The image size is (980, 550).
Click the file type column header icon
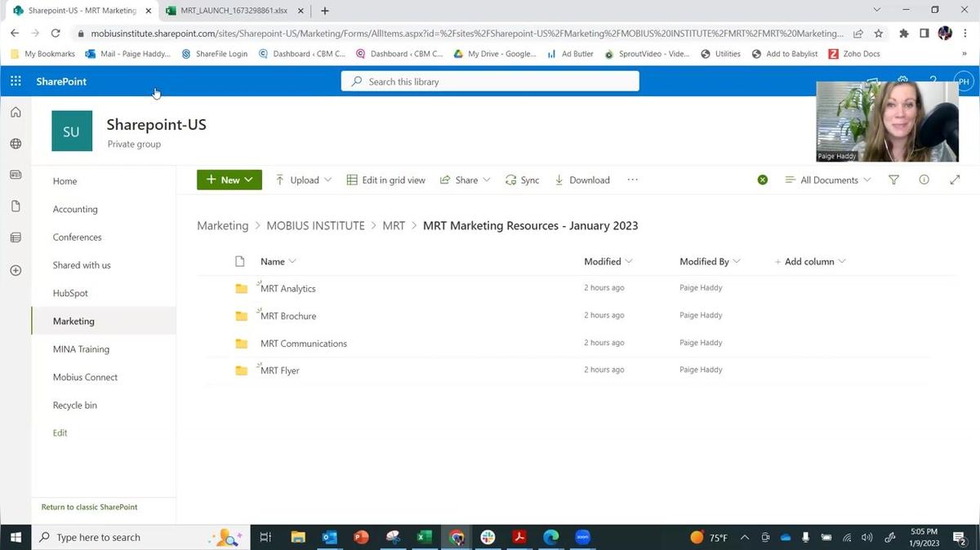pyautogui.click(x=240, y=261)
